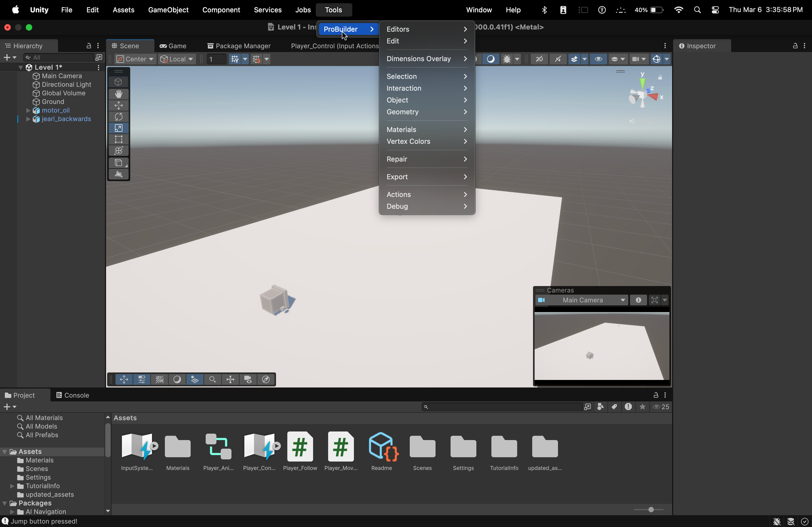812x527 pixels.
Task: Switch to the Package Manager tab
Action: pyautogui.click(x=239, y=46)
